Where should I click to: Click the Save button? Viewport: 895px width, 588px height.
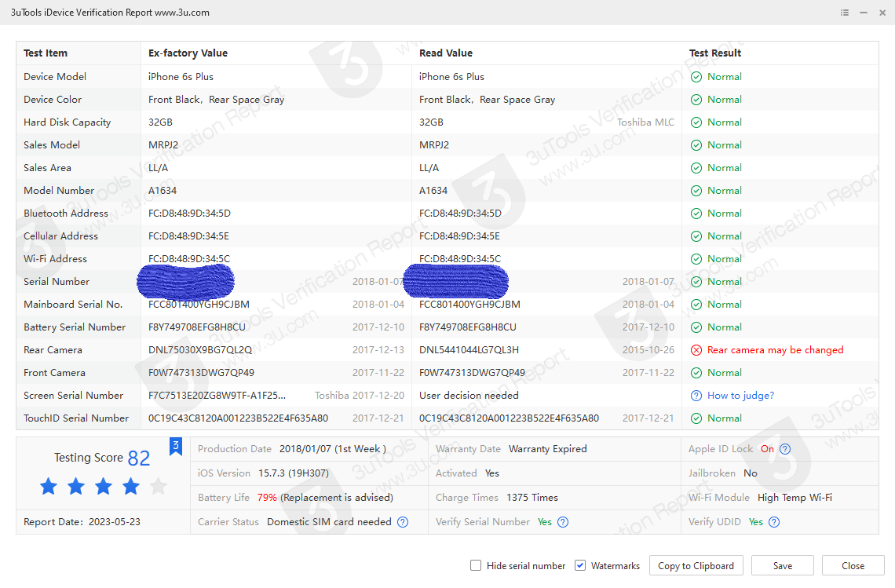tap(782, 565)
